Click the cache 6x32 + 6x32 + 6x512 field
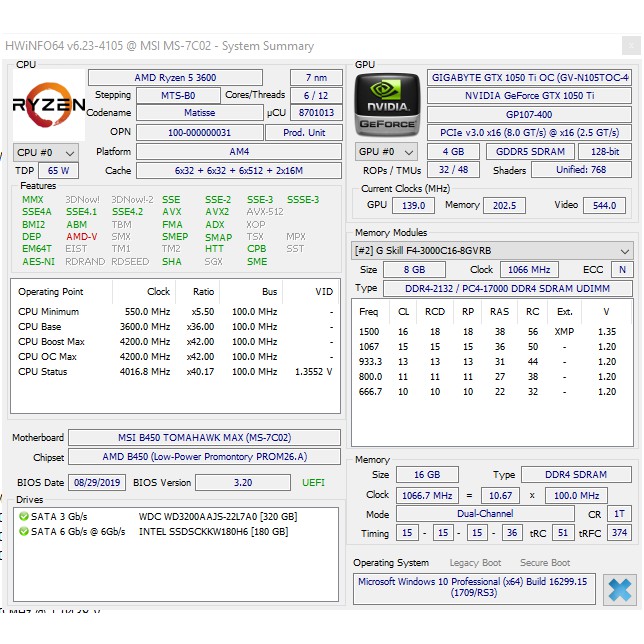 pyautogui.click(x=239, y=170)
